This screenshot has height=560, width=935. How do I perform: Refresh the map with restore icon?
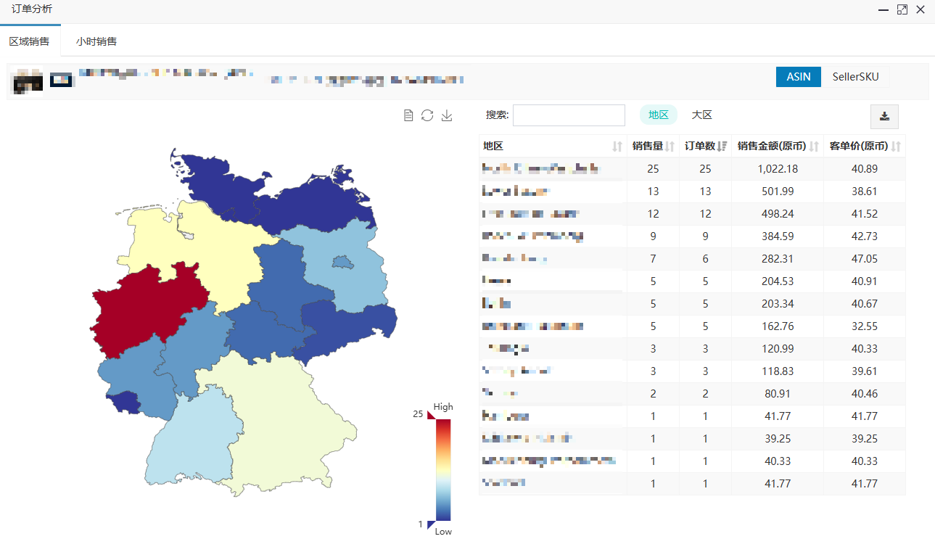coord(427,115)
